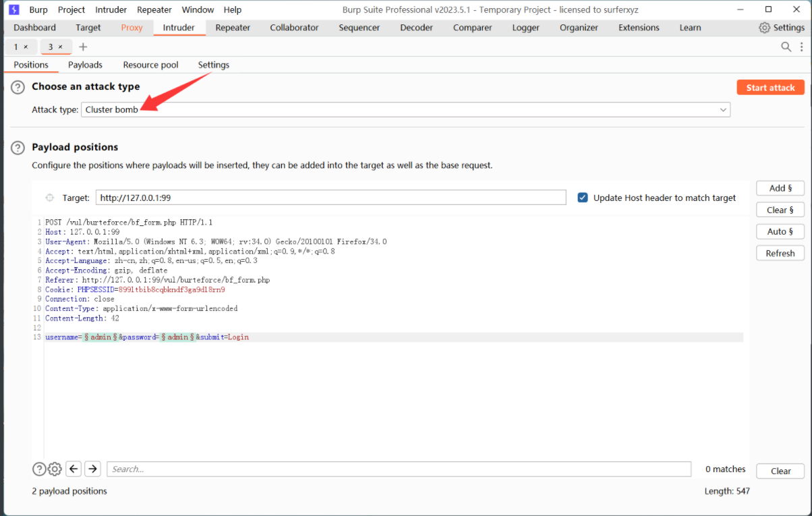Open the editor help icon near search bar
812x516 pixels.
(39, 469)
